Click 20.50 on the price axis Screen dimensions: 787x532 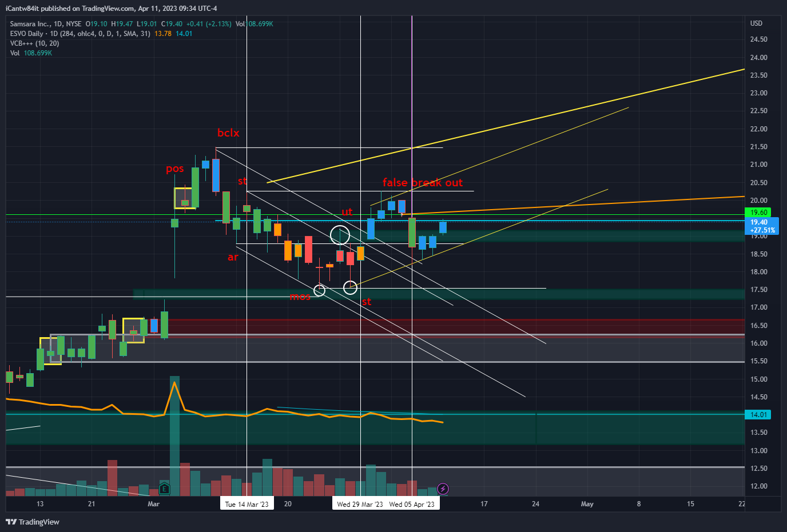[758, 183]
